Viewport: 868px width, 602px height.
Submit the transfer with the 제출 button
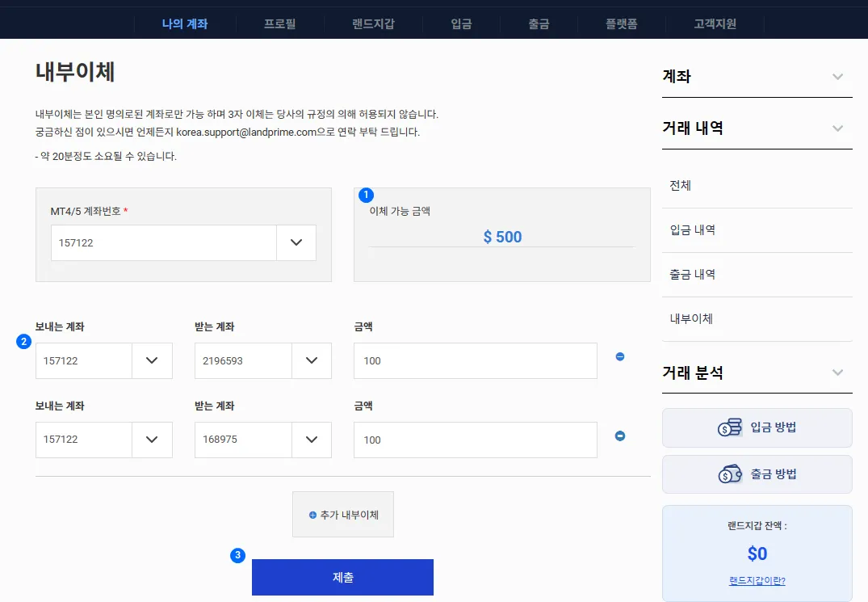tap(342, 577)
